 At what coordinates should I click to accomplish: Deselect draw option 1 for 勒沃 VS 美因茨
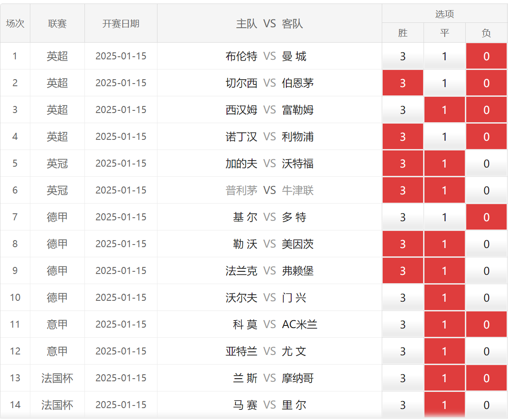tap(445, 244)
